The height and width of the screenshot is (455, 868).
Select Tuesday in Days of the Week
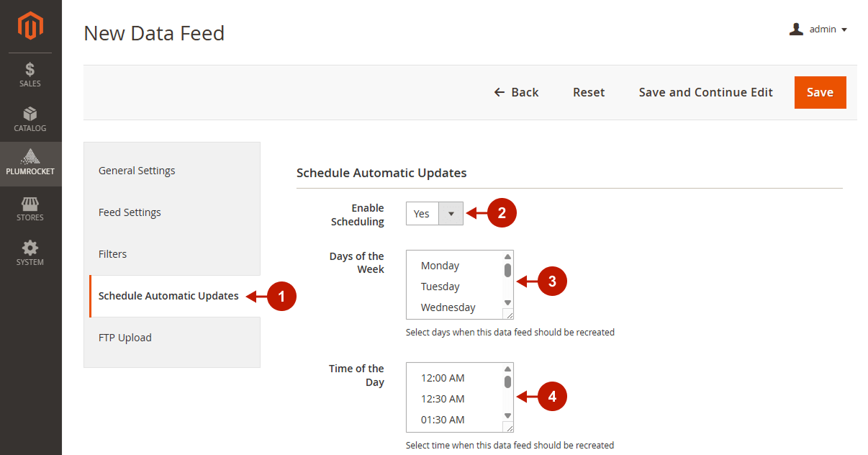click(440, 287)
